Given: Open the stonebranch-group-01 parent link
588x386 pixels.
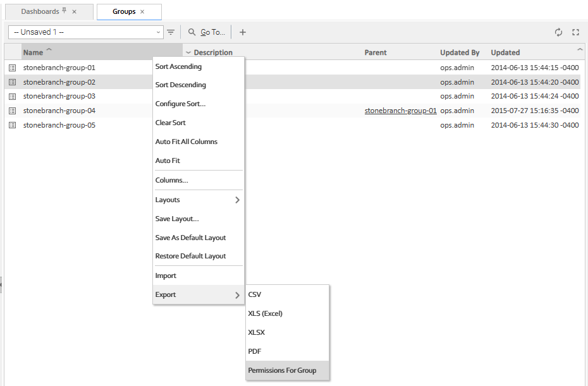Looking at the screenshot, I should click(x=400, y=111).
